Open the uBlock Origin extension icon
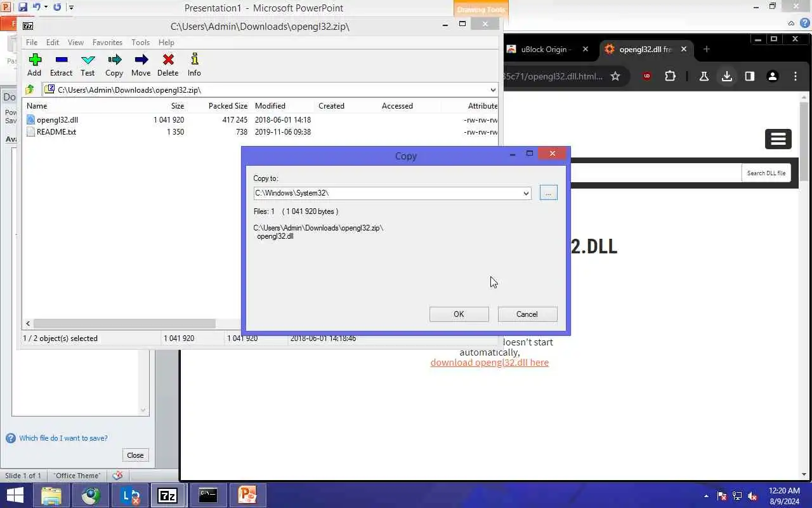 (x=647, y=76)
